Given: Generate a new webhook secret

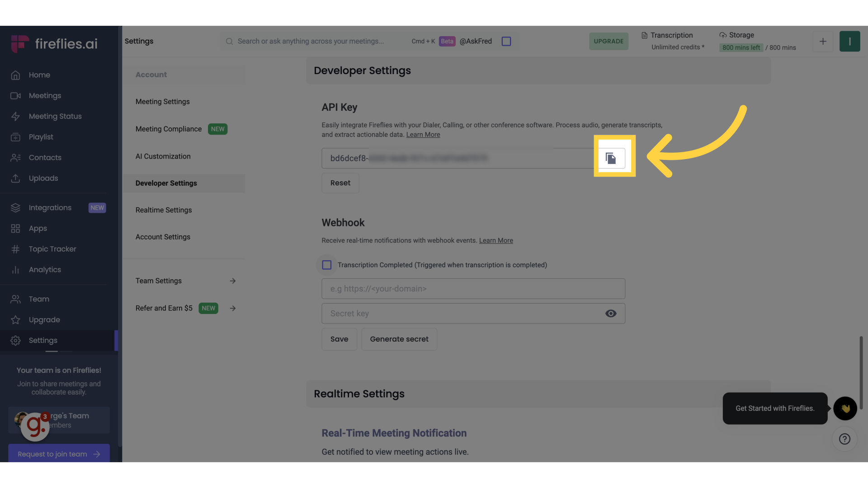Looking at the screenshot, I should [x=399, y=339].
